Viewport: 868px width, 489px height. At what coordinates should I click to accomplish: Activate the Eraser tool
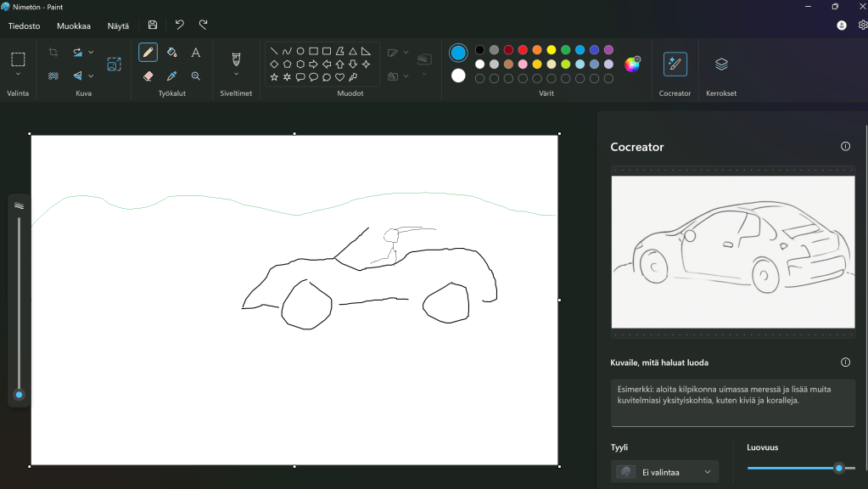[x=148, y=76]
